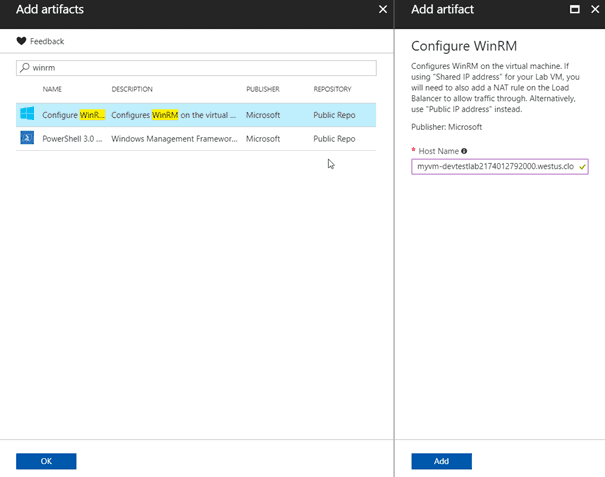Click the Host Name info icon

[464, 151]
